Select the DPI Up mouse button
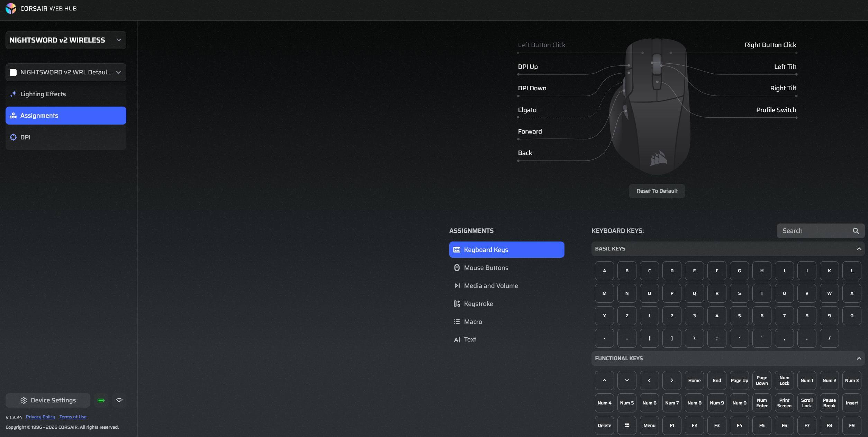 point(528,67)
